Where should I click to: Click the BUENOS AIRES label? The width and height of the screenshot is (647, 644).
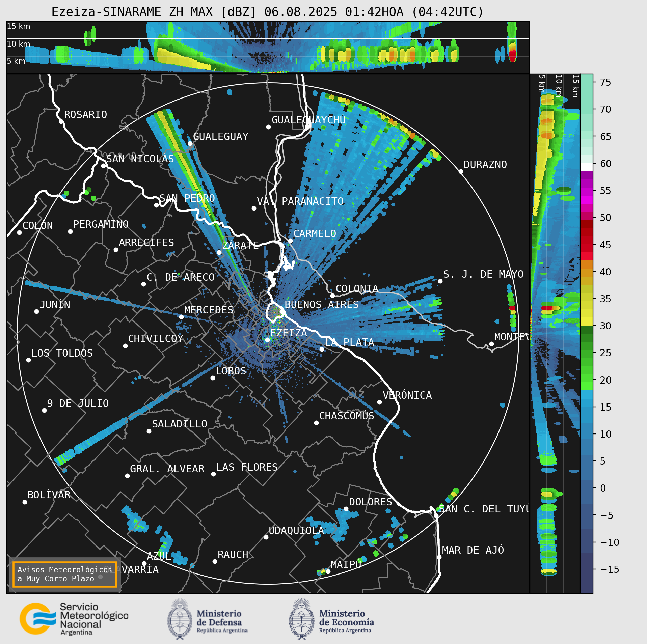322,305
